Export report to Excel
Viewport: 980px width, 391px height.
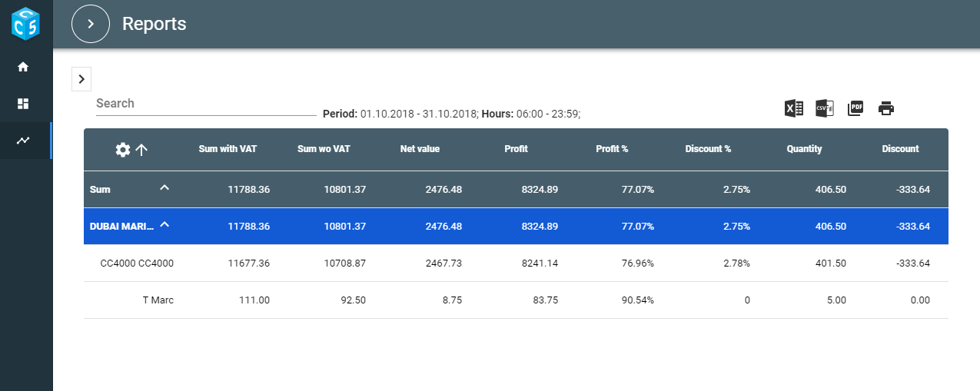pyautogui.click(x=794, y=108)
